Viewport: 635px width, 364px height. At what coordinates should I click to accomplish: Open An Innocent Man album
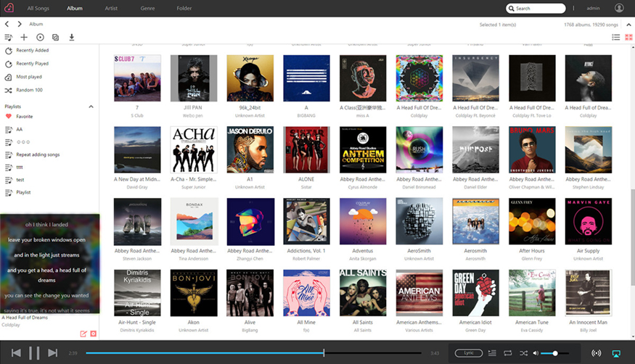point(588,293)
